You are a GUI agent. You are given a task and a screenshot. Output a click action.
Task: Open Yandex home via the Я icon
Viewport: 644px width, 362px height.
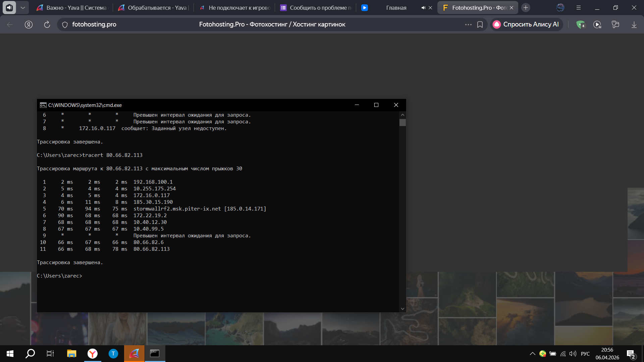tap(29, 24)
